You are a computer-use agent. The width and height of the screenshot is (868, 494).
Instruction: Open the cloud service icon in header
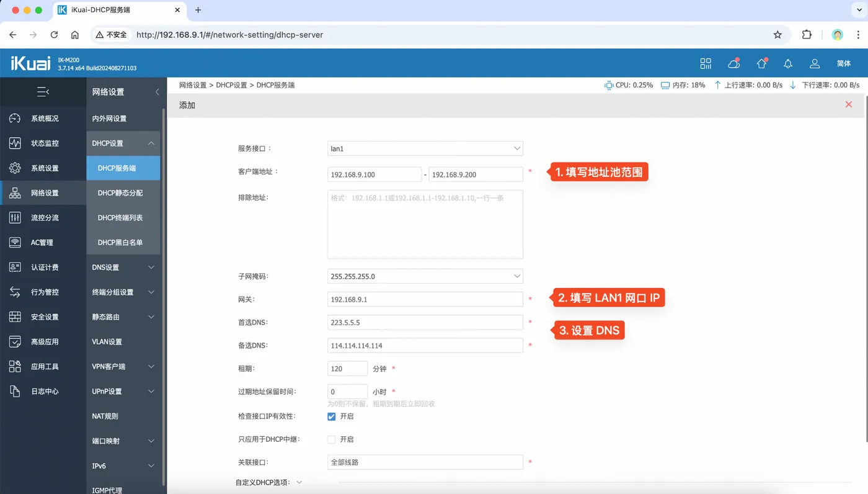tap(734, 63)
